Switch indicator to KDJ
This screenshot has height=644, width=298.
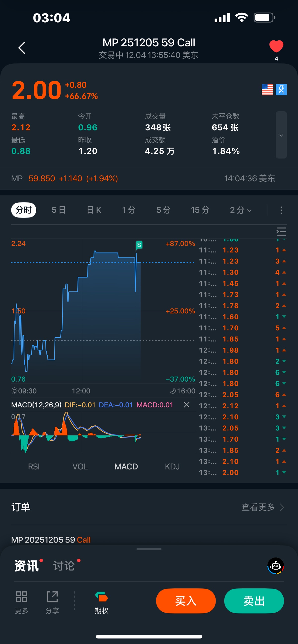pyautogui.click(x=172, y=466)
